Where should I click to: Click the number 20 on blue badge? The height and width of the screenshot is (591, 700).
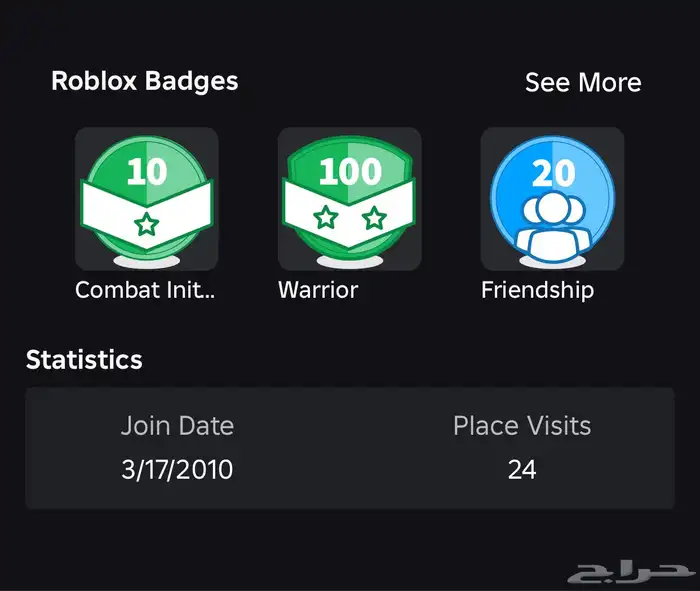point(553,174)
